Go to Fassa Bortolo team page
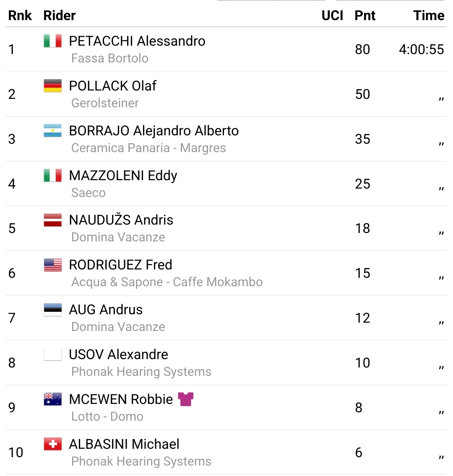This screenshot has height=476, width=453. coord(110,58)
